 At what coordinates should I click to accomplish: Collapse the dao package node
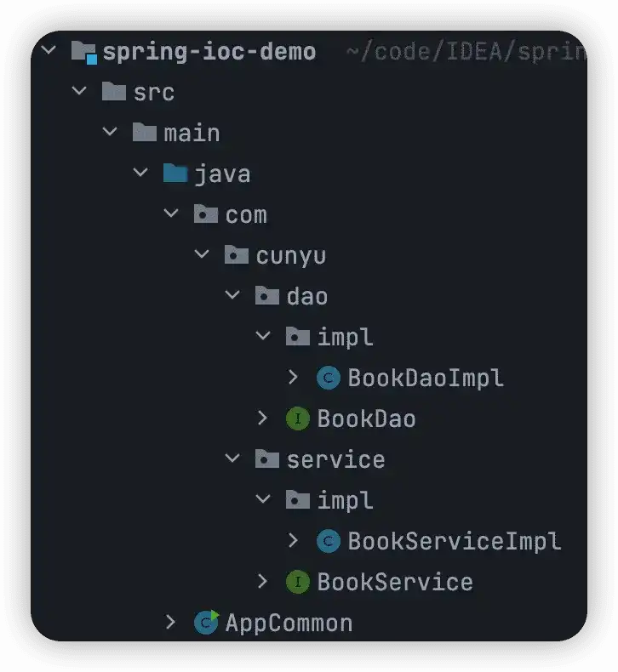pos(232,296)
